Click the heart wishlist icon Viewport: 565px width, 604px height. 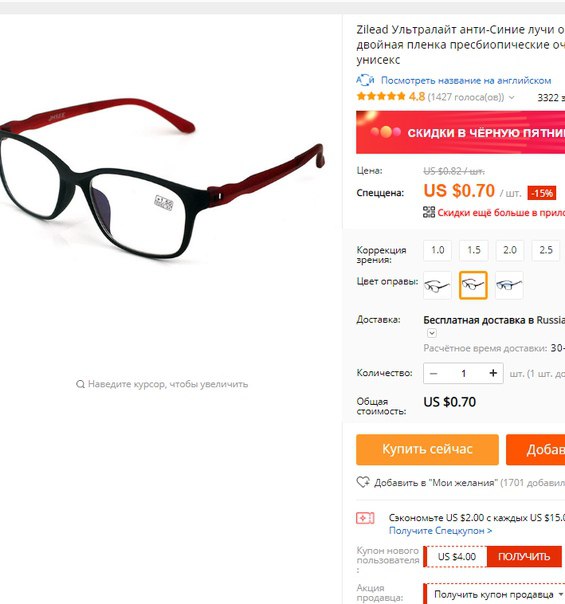pos(363,482)
